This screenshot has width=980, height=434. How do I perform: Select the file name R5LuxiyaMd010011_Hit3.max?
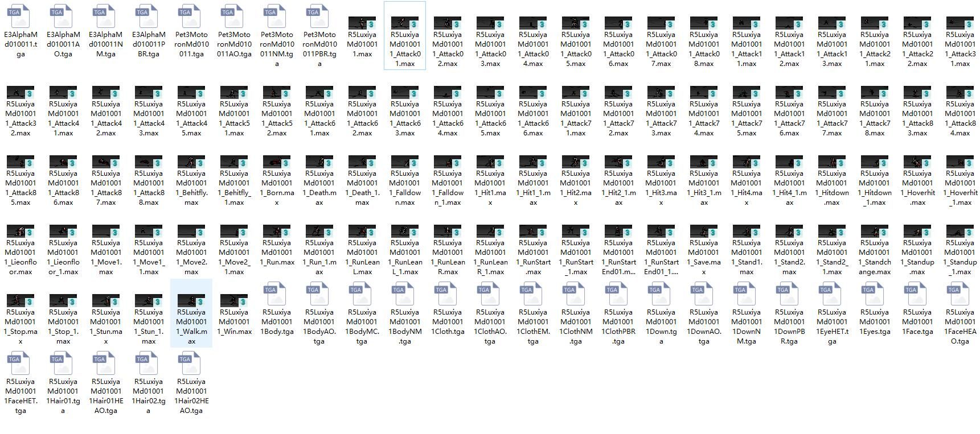(661, 188)
